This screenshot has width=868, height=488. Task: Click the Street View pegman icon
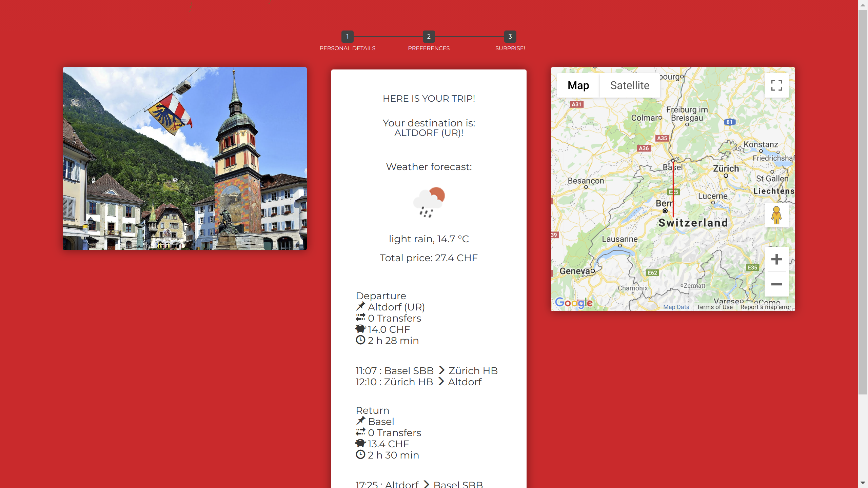(776, 215)
